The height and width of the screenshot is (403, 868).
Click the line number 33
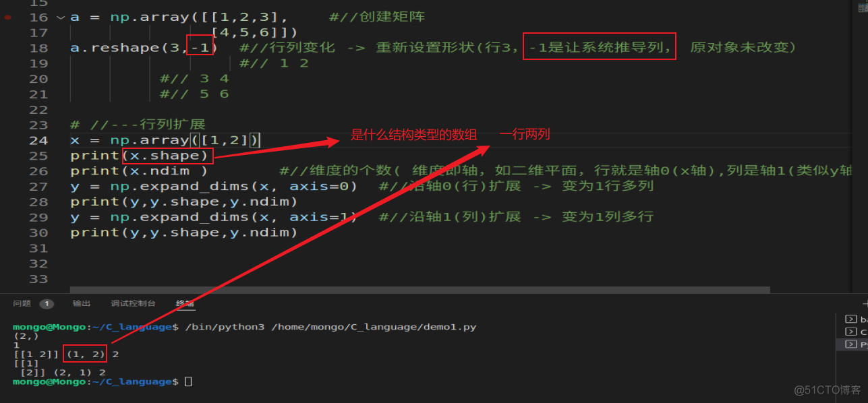click(39, 279)
